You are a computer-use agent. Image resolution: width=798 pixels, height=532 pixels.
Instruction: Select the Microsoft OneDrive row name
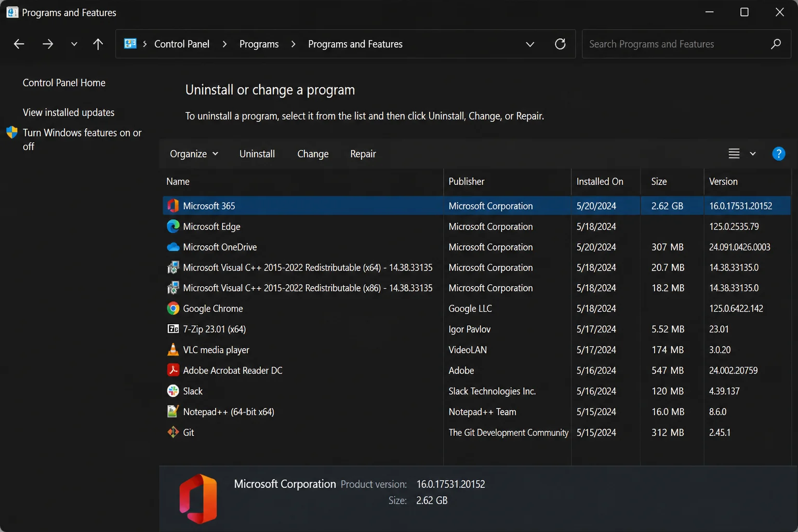point(220,247)
